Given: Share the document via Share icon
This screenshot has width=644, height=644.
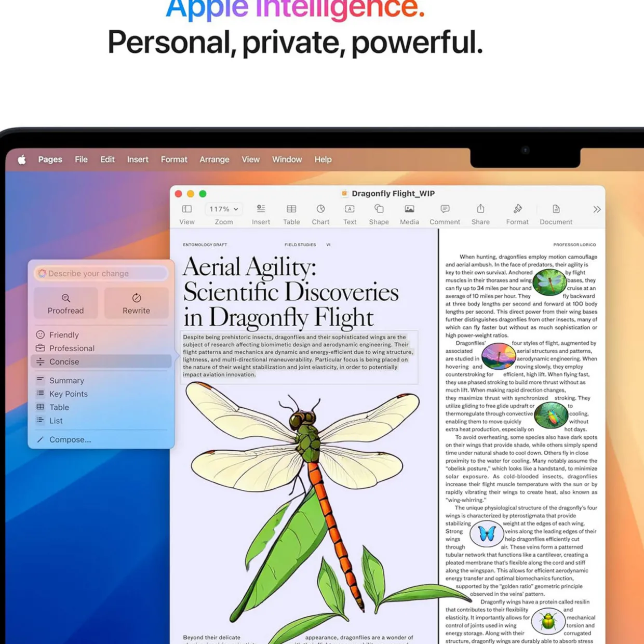Looking at the screenshot, I should (x=480, y=209).
